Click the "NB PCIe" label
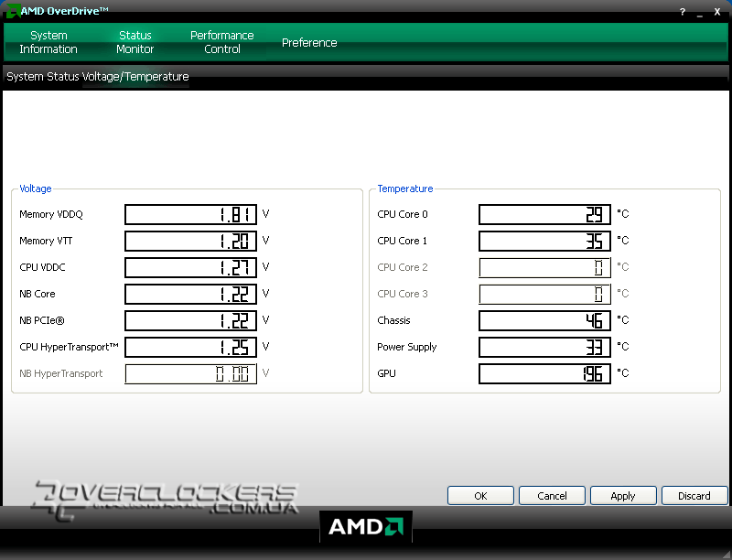Viewport: 732px width, 560px height. pyautogui.click(x=42, y=320)
